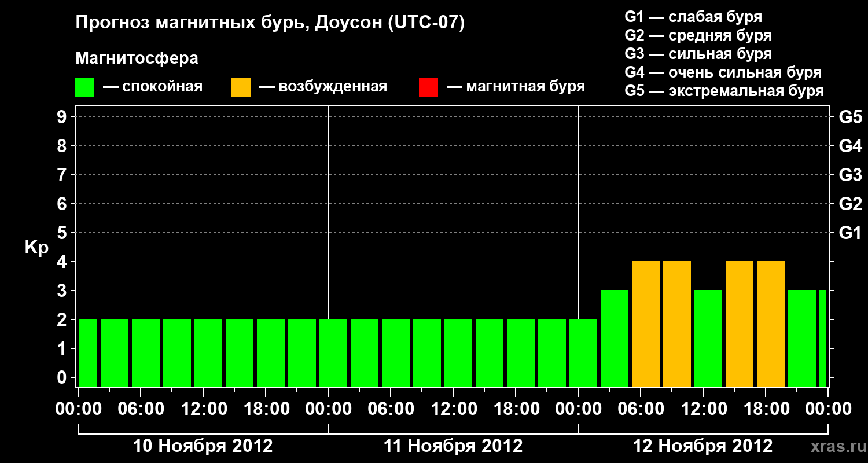Click the «G4 — очень сильная буря» line
This screenshot has width=868, height=463.
coord(723,72)
